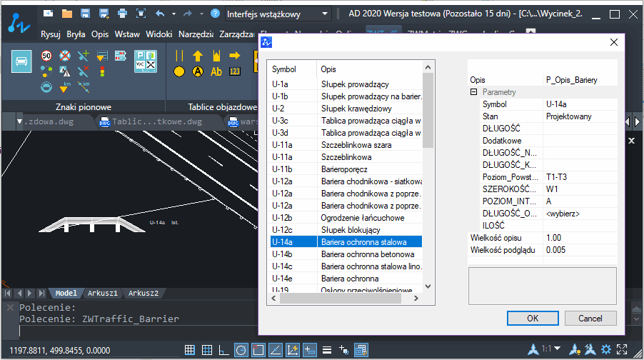The image size is (644, 360).
Task: Click the Cancel button in dialog
Action: (590, 319)
